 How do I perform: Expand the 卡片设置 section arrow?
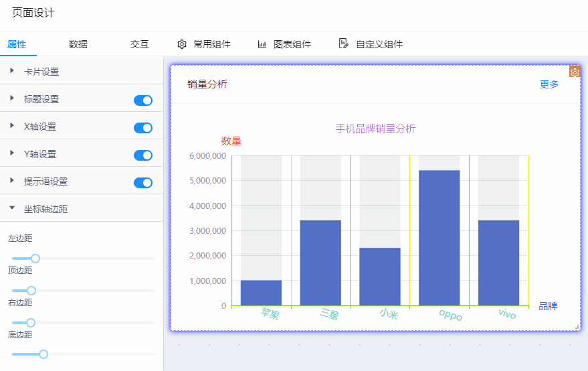(x=12, y=70)
